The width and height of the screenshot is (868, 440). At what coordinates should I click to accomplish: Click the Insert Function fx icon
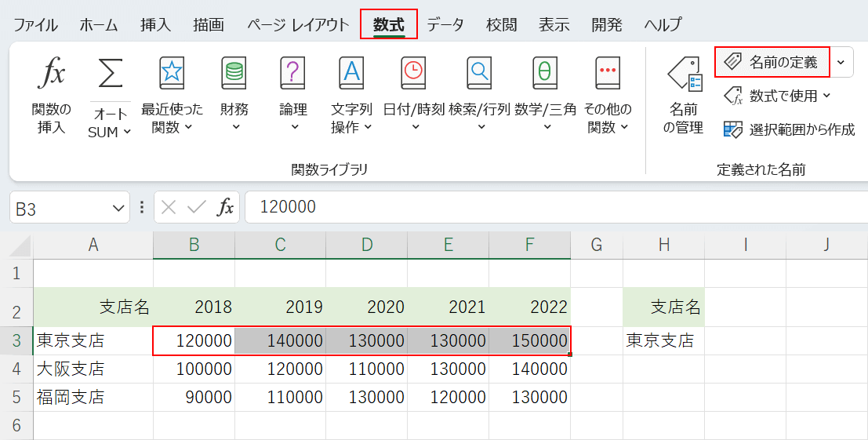[52, 75]
